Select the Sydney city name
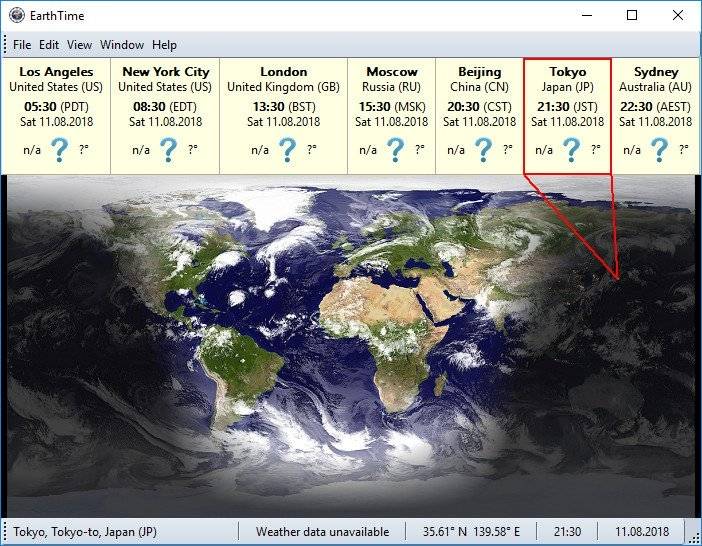This screenshot has width=702, height=546. tap(656, 72)
